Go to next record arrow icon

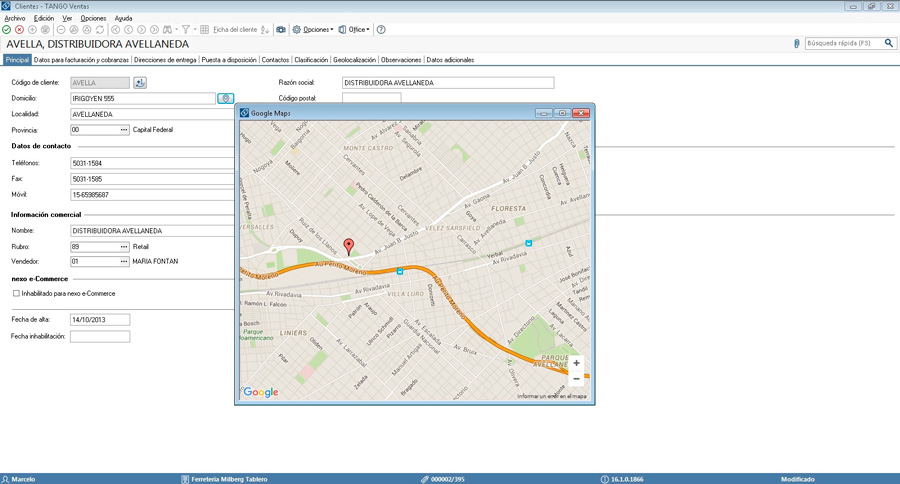coord(141,30)
